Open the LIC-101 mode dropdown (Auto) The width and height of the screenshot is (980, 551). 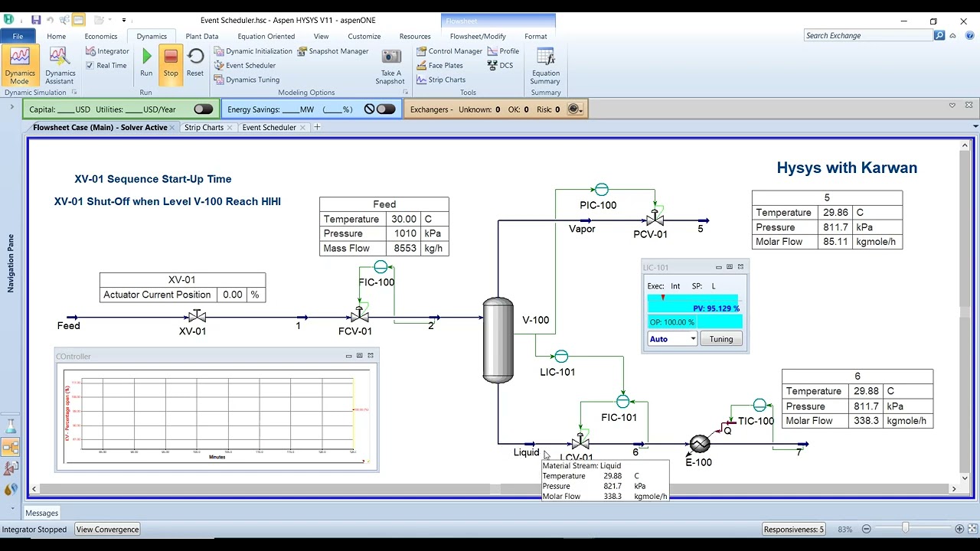(672, 339)
